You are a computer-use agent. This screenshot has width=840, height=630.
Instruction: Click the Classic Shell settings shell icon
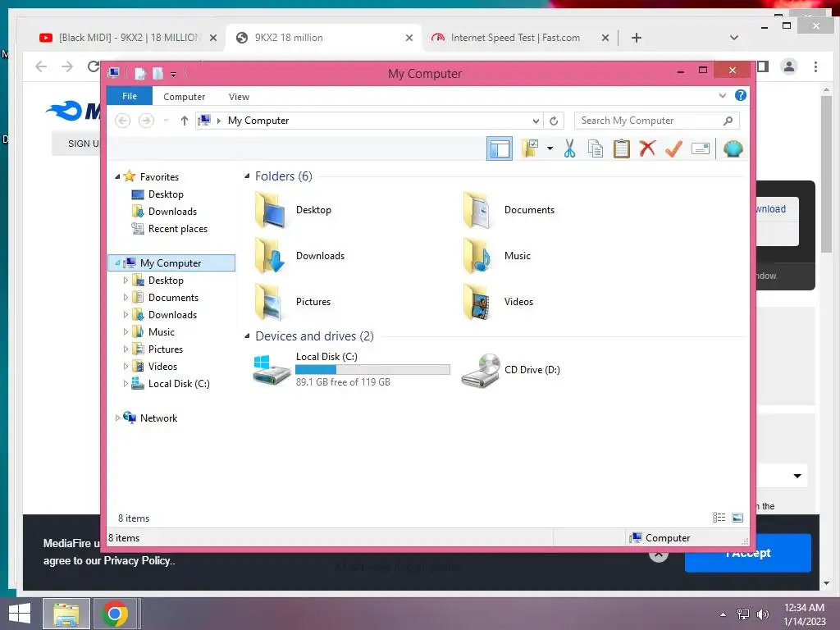click(733, 148)
